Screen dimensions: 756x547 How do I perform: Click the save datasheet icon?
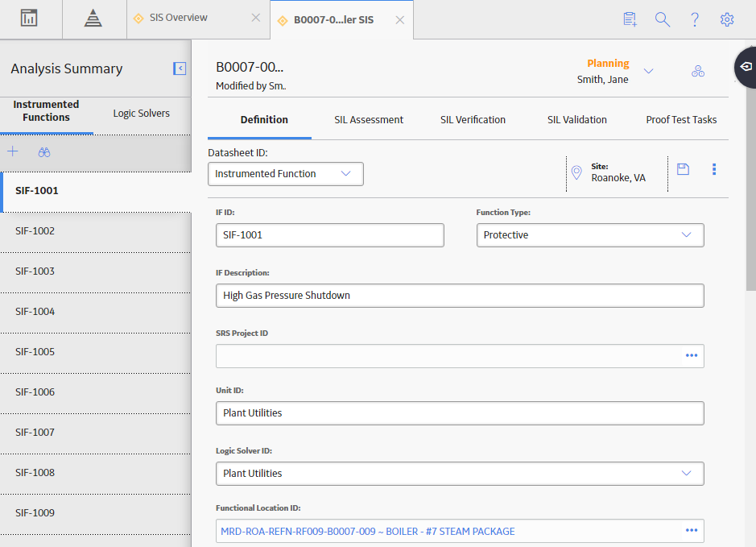pyautogui.click(x=683, y=169)
